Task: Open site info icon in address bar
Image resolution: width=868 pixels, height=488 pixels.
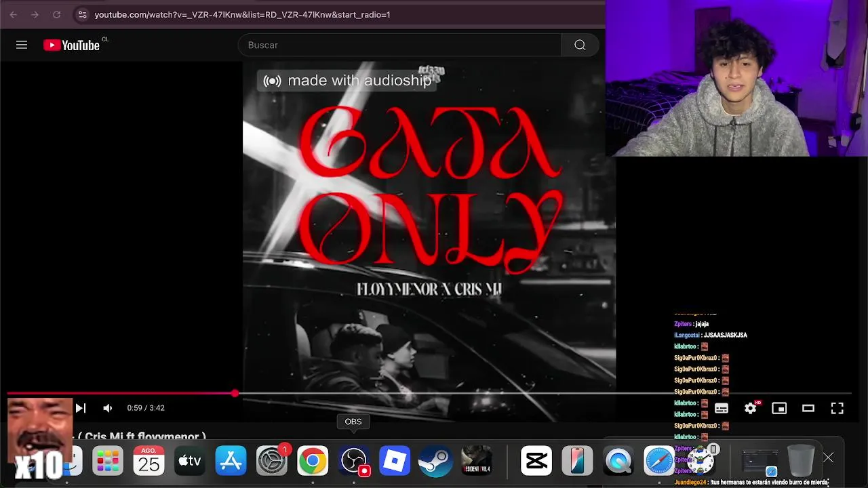Action: 82,14
